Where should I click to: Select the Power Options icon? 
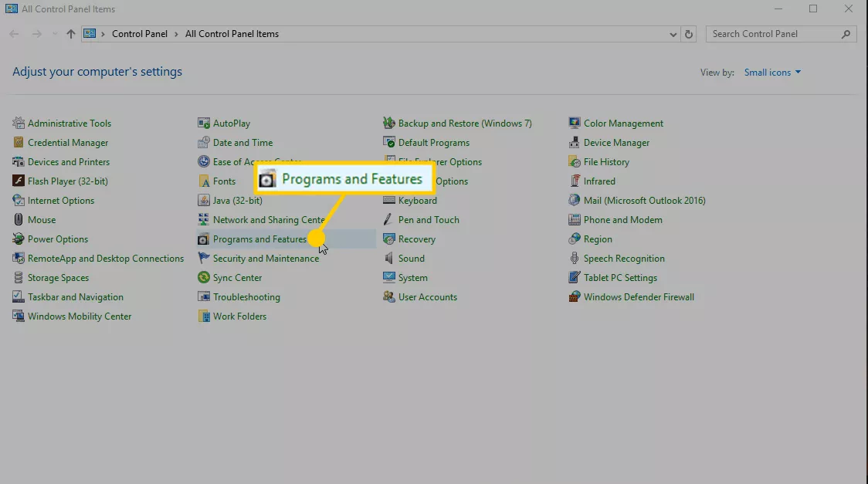coord(19,239)
